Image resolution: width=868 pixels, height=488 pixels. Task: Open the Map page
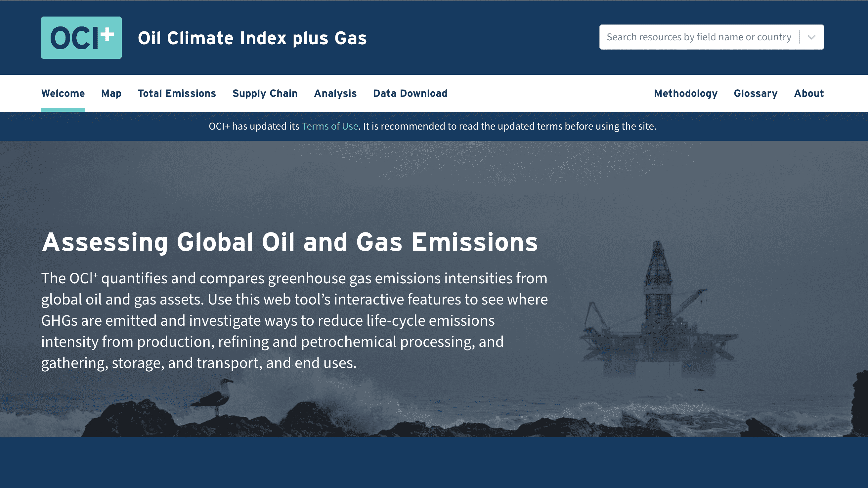111,93
